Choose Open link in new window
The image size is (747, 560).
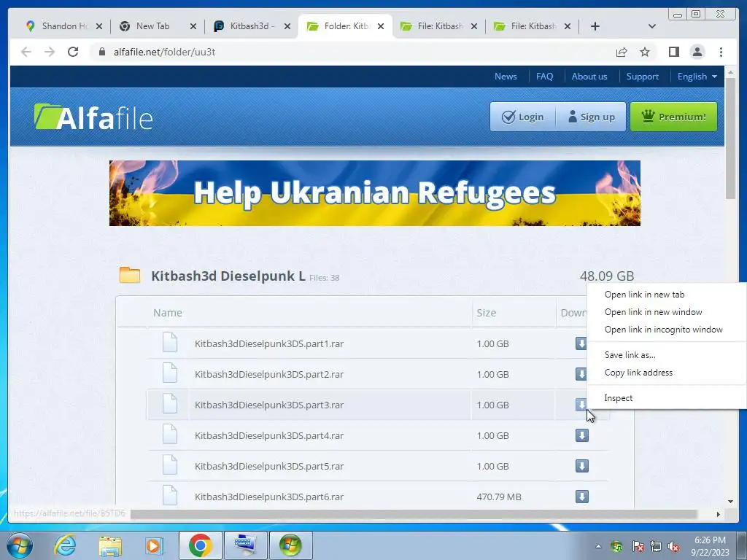click(667, 312)
